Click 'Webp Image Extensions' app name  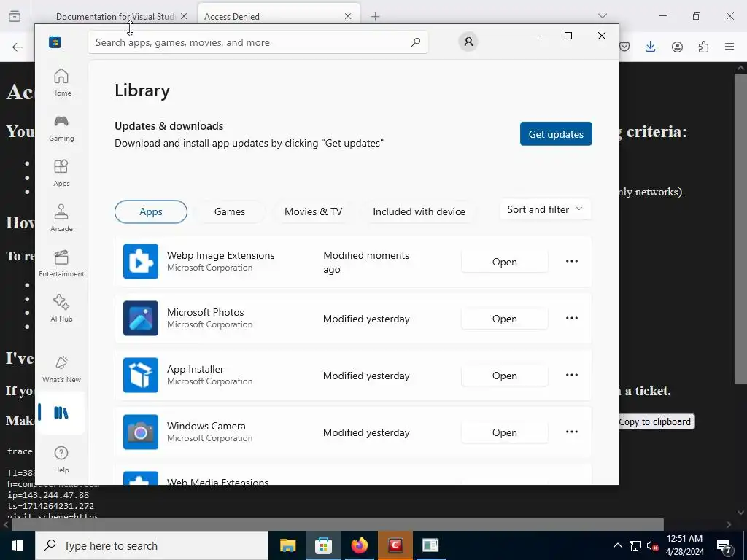[x=220, y=255]
